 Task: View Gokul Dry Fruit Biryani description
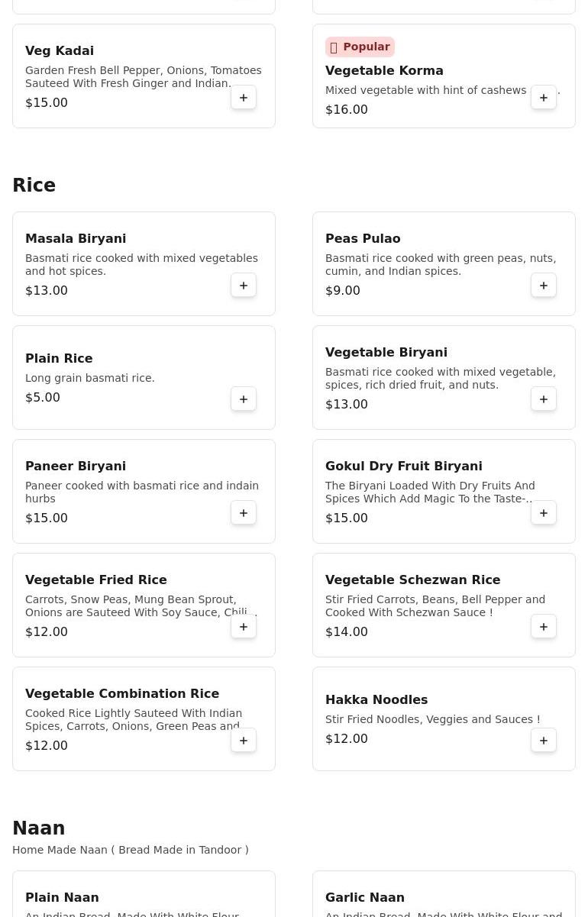(429, 492)
